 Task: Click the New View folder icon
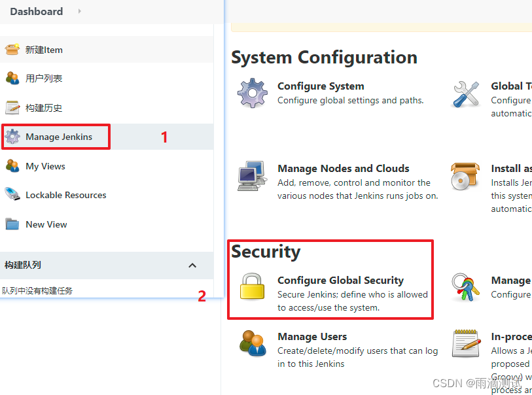point(12,224)
